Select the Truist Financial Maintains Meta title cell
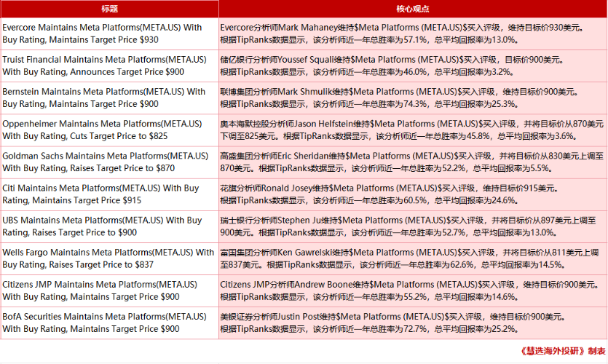 [110, 66]
